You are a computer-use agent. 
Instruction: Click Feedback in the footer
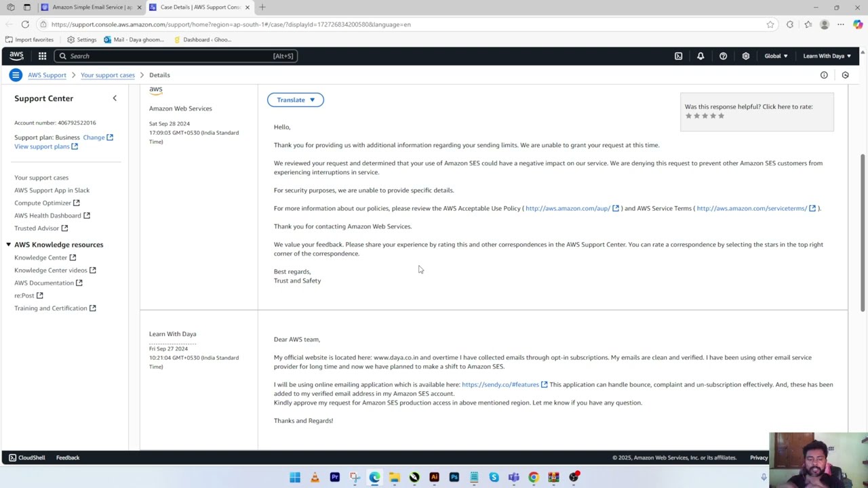[68, 457]
